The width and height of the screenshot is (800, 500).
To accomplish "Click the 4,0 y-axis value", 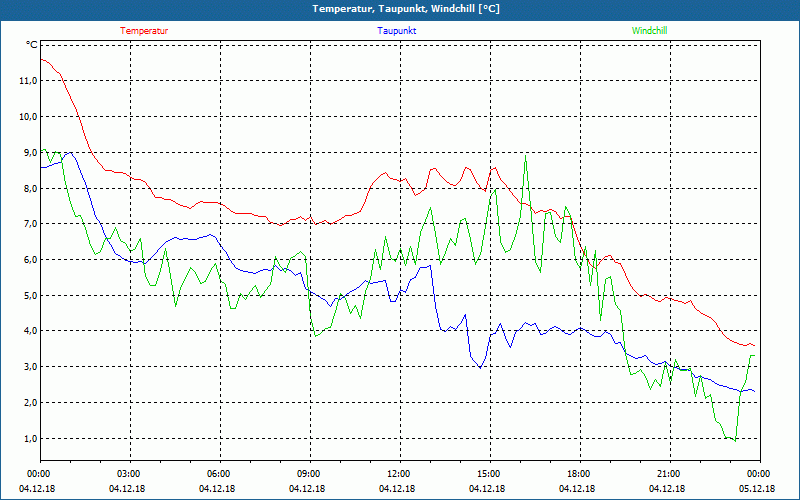I will point(31,331).
